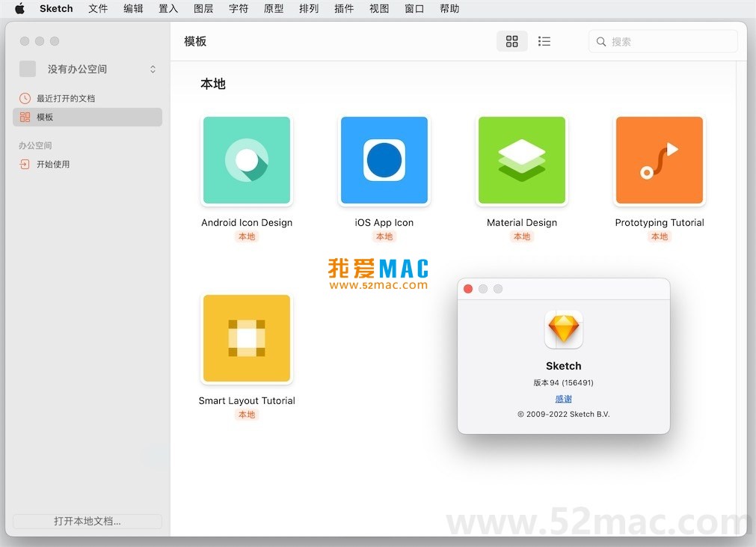
Task: Click the Android Icon Design title
Action: click(x=247, y=222)
